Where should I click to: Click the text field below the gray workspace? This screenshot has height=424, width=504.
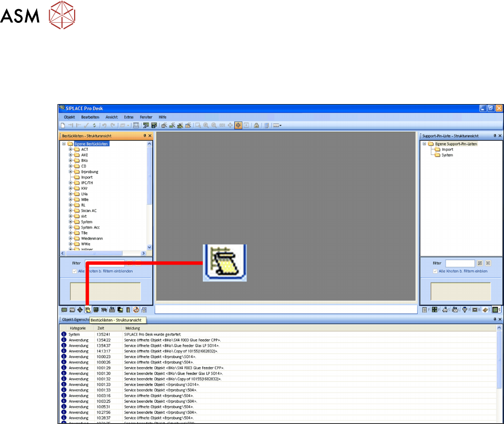point(286,309)
